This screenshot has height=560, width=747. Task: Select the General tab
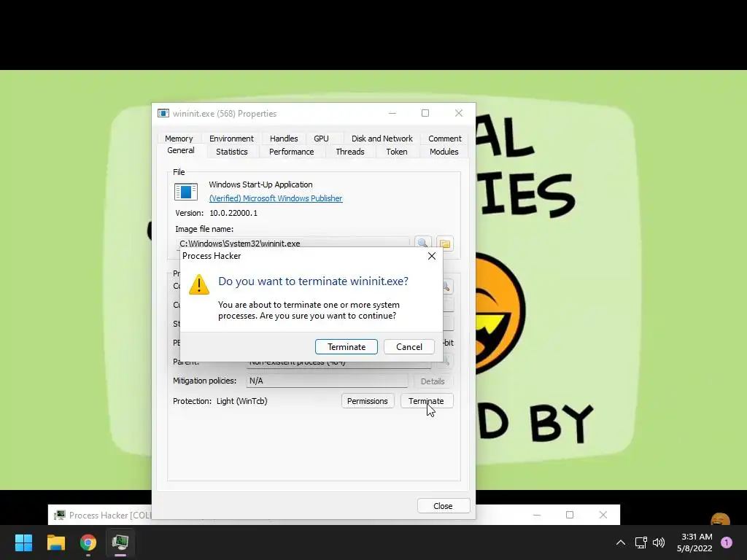click(x=181, y=150)
